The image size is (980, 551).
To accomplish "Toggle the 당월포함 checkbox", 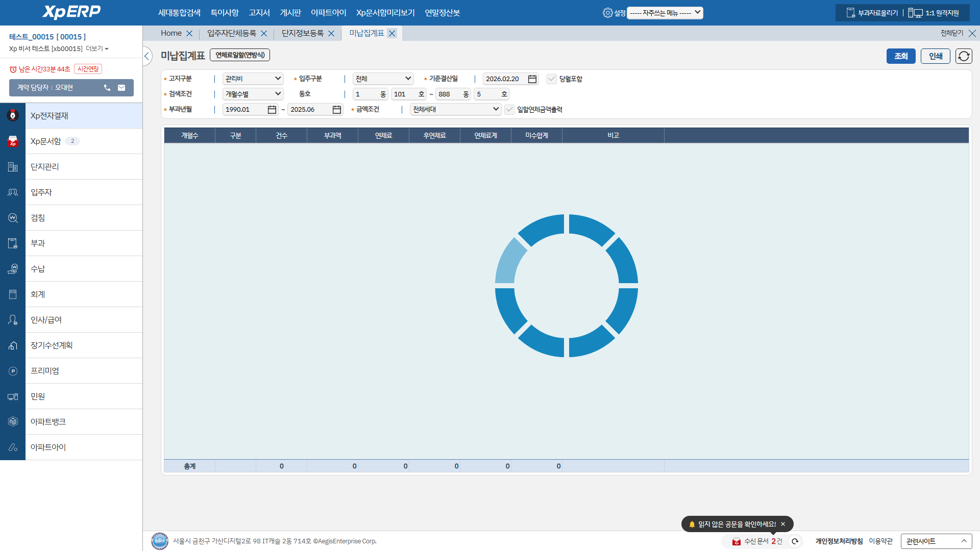I will click(x=551, y=79).
